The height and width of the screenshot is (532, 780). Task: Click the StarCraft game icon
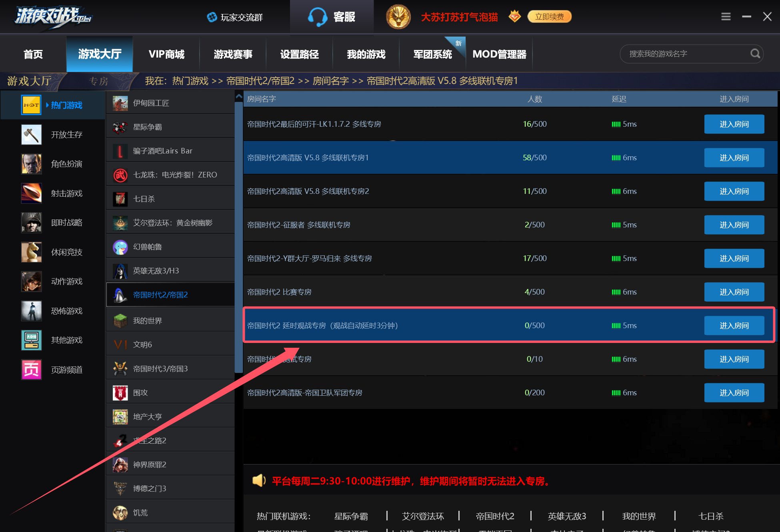coord(120,127)
